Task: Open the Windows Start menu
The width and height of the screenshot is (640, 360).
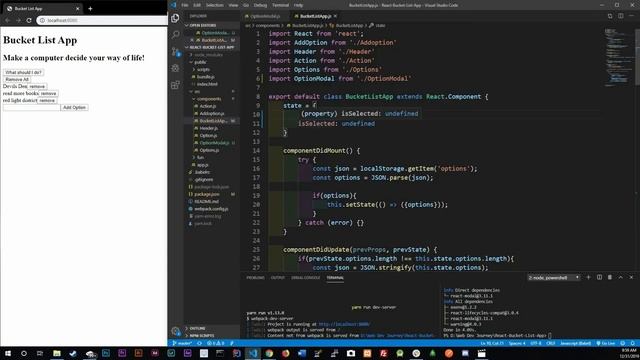Action: [8, 353]
